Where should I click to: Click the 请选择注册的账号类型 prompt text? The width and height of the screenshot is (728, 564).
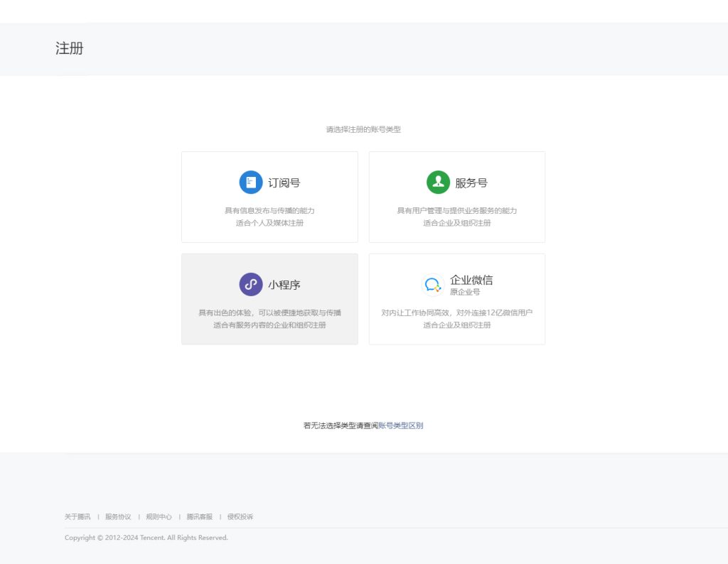point(363,129)
